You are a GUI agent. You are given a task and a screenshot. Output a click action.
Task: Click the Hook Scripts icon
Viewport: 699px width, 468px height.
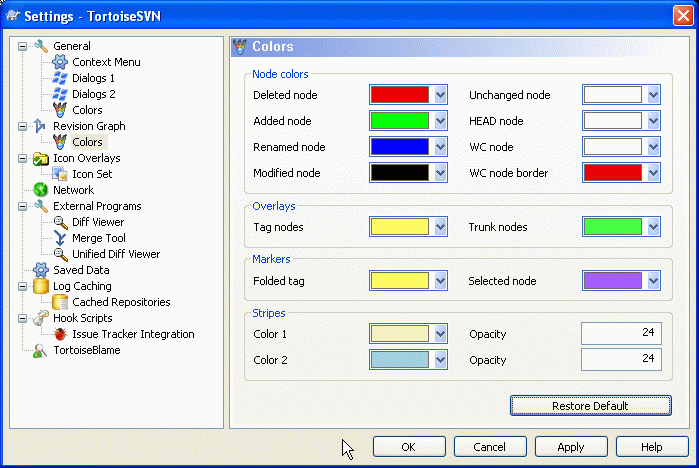[41, 318]
